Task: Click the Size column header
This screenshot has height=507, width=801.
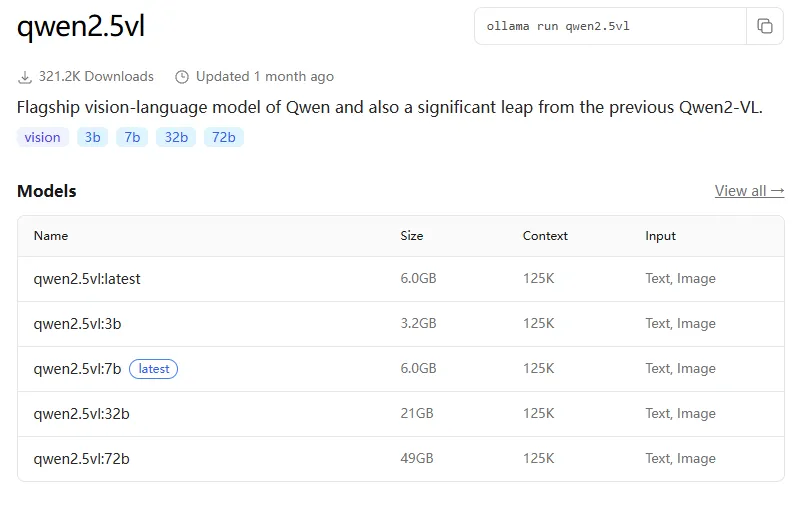Action: tap(412, 236)
